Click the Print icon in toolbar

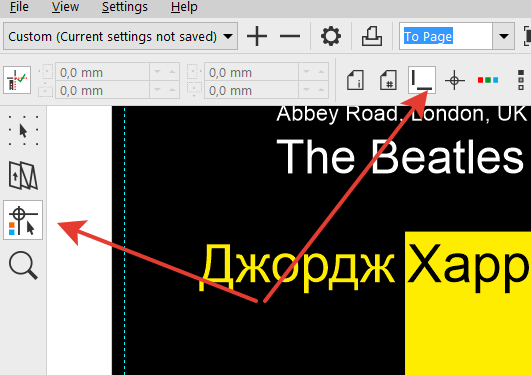[x=372, y=36]
